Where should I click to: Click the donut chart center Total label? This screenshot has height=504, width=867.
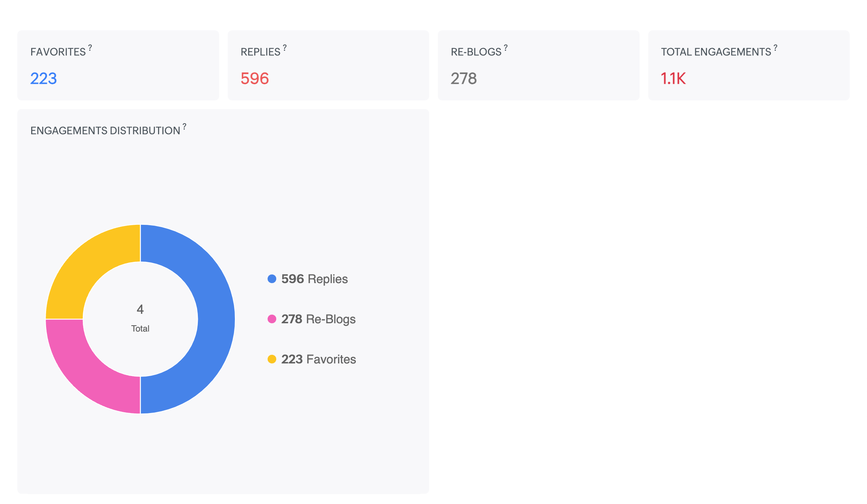pos(140,328)
